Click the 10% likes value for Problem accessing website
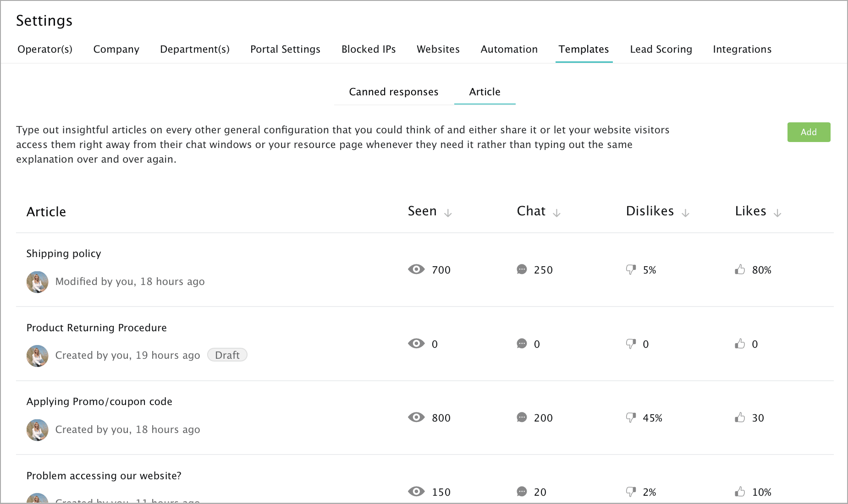 click(x=762, y=492)
